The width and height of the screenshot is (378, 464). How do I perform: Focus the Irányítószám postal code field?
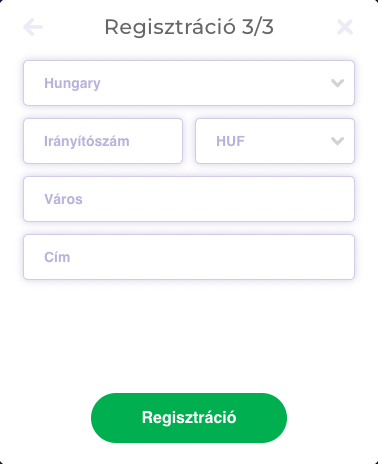point(103,141)
